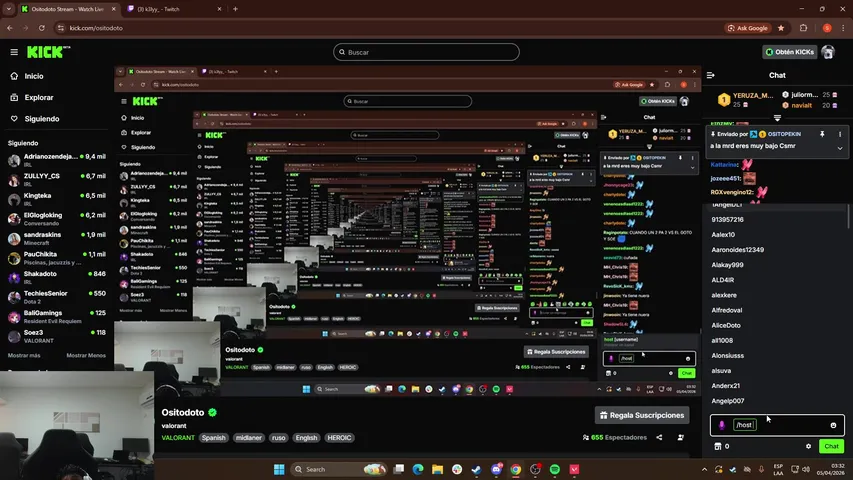Screen dimensions: 853x480
Task: Select Alonsiusss in host suggestions
Action: click(x=727, y=355)
